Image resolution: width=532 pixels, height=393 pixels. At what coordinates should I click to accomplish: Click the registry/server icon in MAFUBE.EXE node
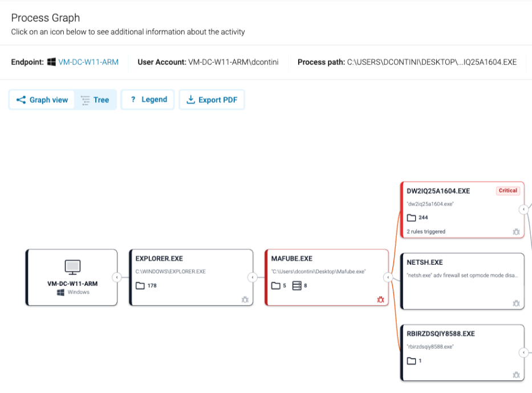[x=297, y=285]
